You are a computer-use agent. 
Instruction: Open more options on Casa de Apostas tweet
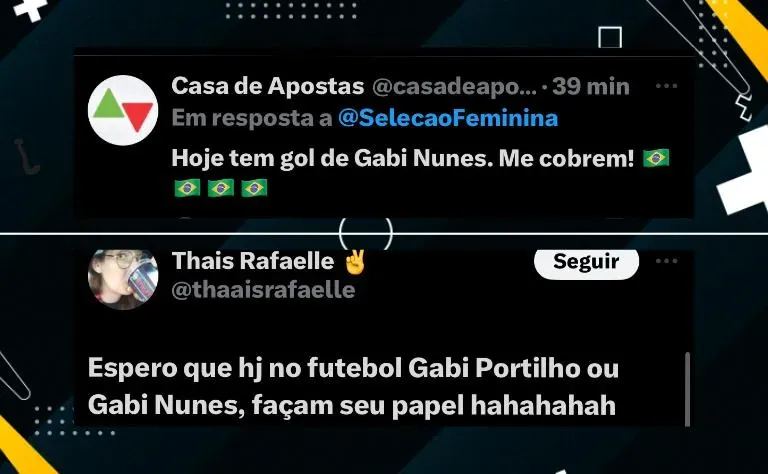666,86
